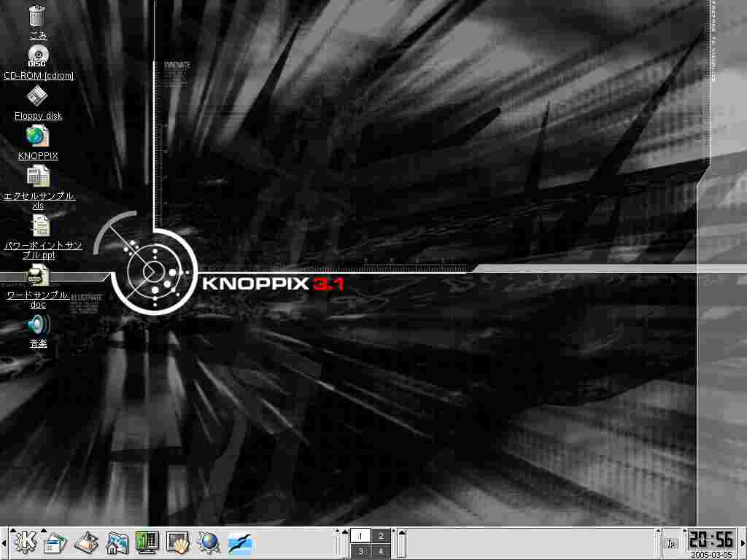The height and width of the screenshot is (560, 747).
Task: Open the Konsole terminal monitor icon
Action: [147, 542]
